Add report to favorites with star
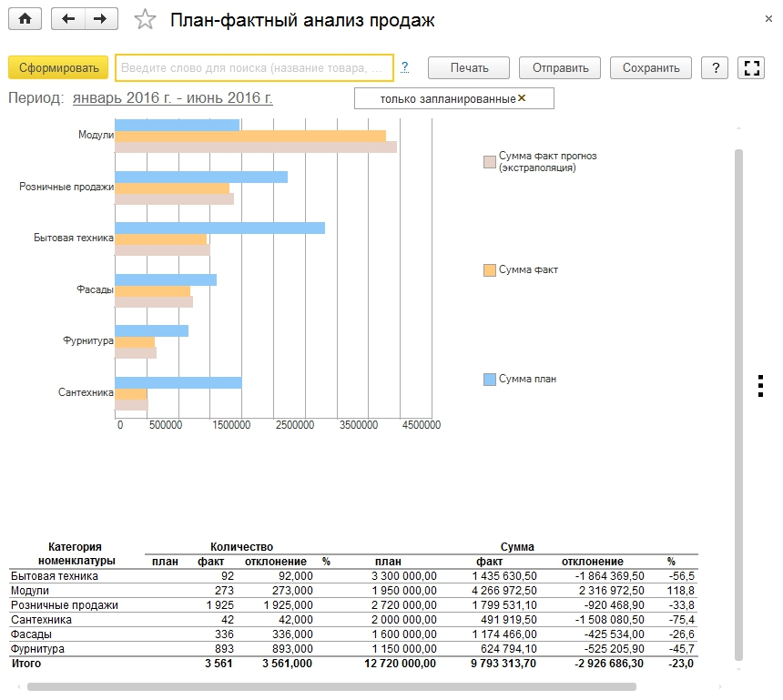Image resolution: width=783 pixels, height=700 pixels. coord(144,20)
